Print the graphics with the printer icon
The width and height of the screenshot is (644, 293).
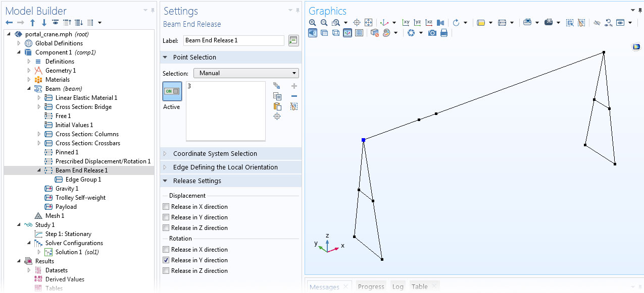[x=444, y=33]
